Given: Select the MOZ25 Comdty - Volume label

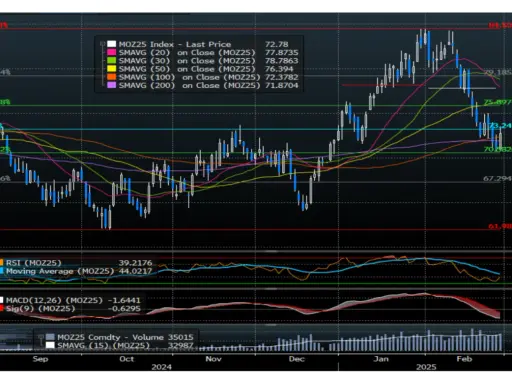Looking at the screenshot, I should [110, 337].
